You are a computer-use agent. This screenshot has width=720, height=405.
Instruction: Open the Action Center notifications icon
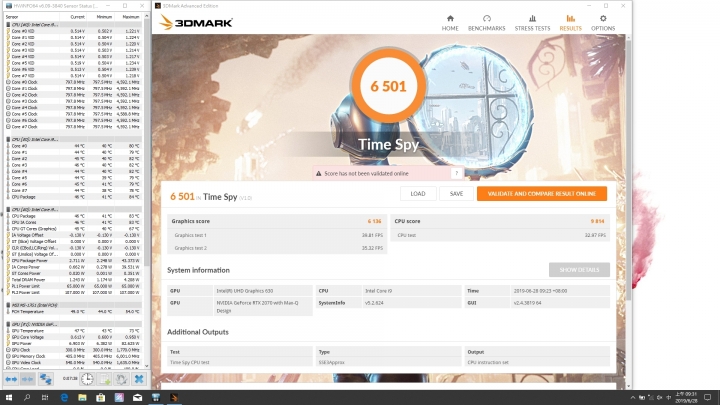[x=708, y=398]
